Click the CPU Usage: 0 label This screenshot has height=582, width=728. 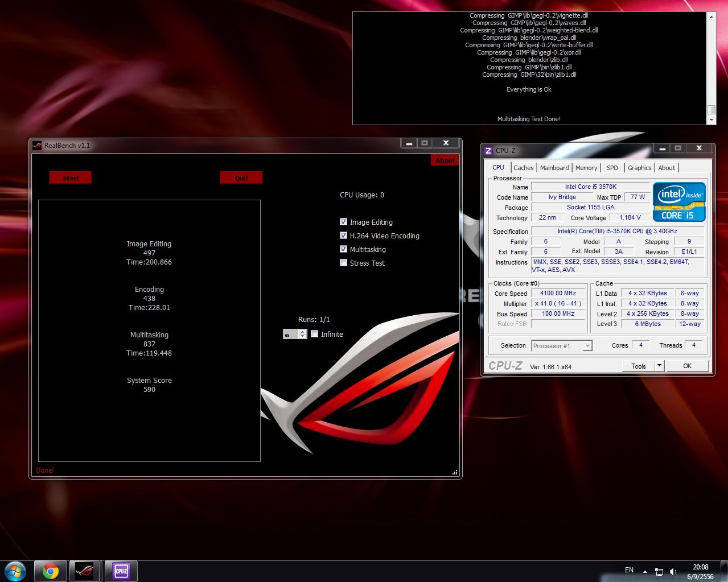pyautogui.click(x=362, y=195)
